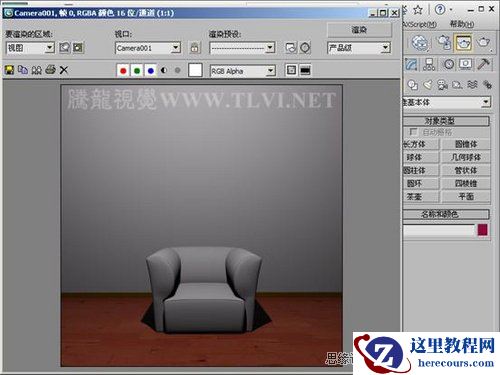Toggle the monochrome display dot
The width and height of the screenshot is (500, 375).
click(178, 70)
